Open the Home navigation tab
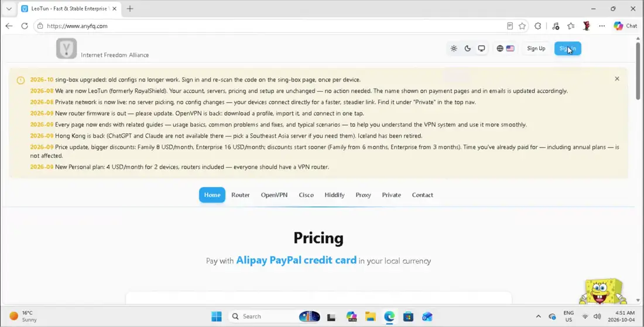The image size is (644, 327). (x=212, y=195)
